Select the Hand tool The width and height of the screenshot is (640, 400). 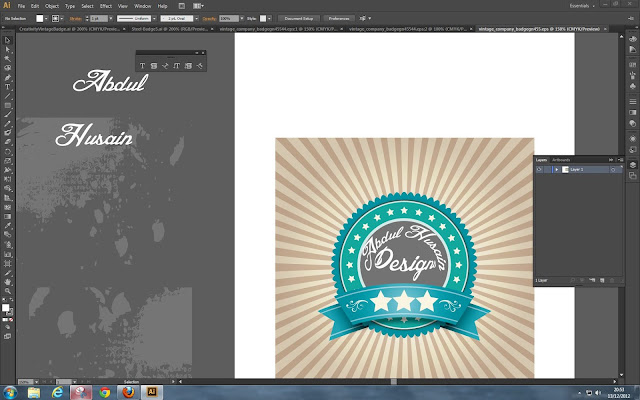coord(7,282)
